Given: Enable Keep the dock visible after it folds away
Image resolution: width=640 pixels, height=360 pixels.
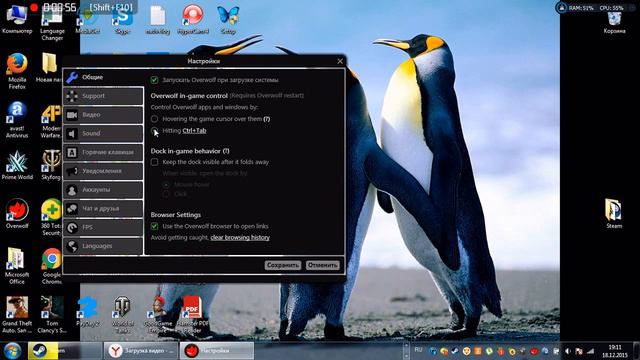Looking at the screenshot, I should (154, 162).
